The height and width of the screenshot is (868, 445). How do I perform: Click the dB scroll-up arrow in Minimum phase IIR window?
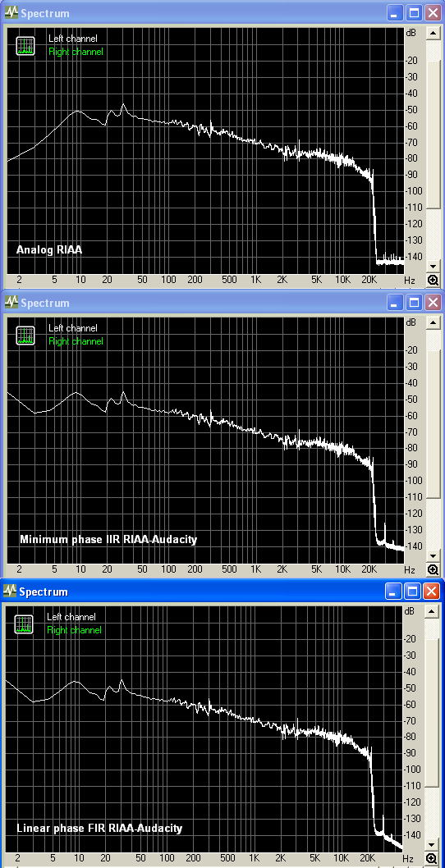click(433, 322)
